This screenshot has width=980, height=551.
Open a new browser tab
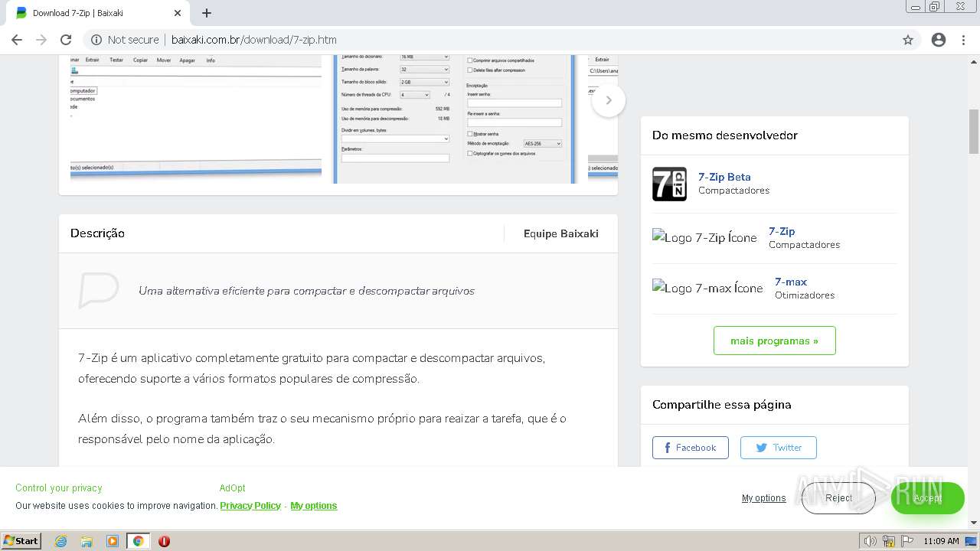coord(207,13)
